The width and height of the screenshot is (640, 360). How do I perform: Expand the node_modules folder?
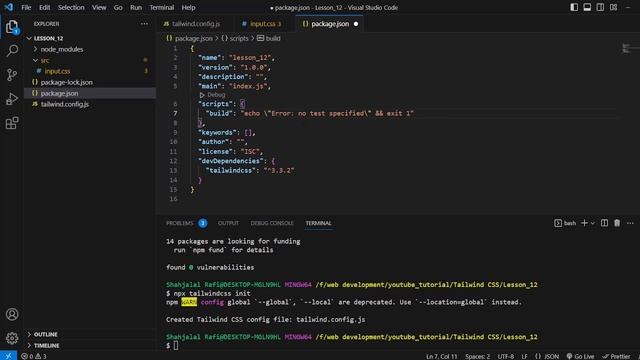pyautogui.click(x=62, y=49)
